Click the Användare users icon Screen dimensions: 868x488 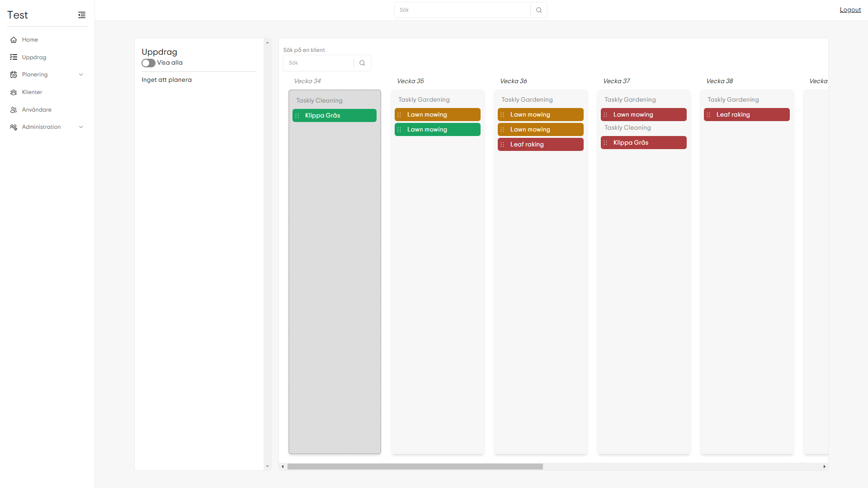pos(14,110)
